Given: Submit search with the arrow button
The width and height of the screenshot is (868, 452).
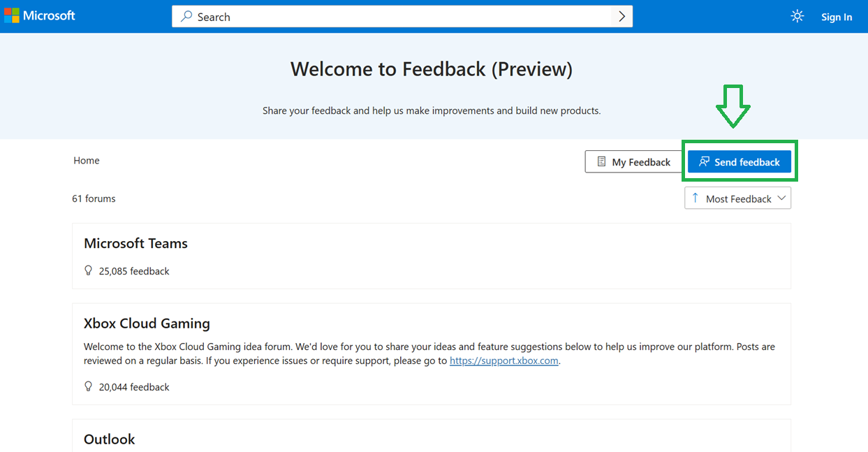Looking at the screenshot, I should (621, 17).
